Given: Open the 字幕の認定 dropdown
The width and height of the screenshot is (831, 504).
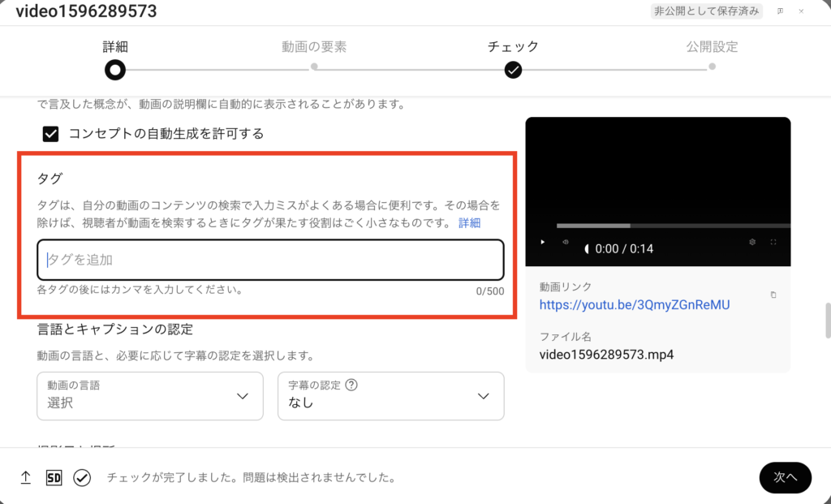Looking at the screenshot, I should [390, 396].
